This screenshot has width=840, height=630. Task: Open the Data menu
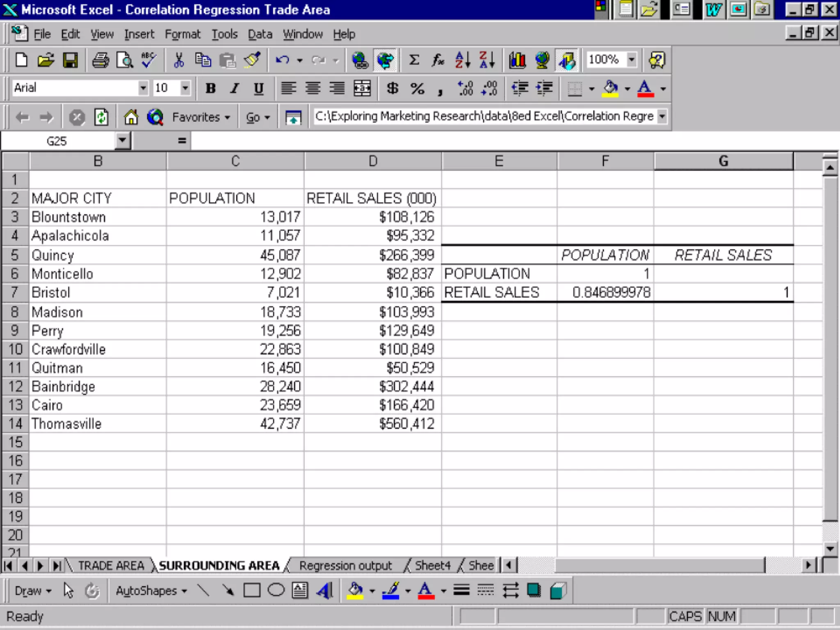coord(260,34)
